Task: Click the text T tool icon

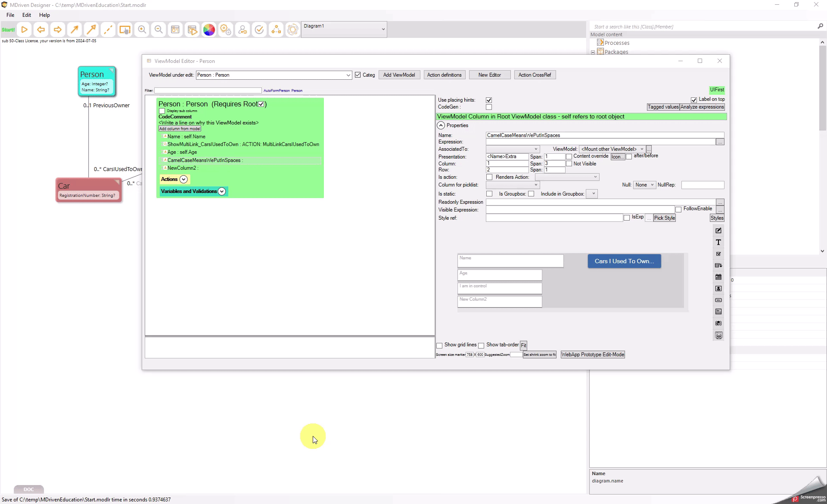Action: [x=718, y=243]
